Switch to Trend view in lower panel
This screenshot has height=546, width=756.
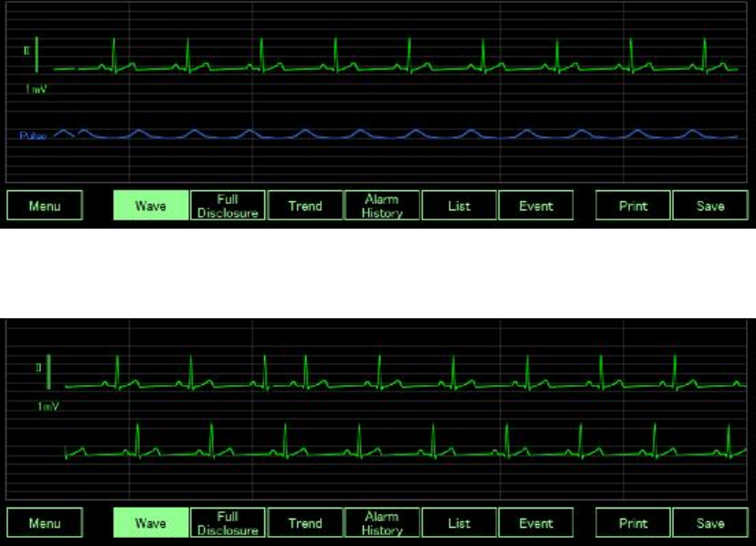pos(305,523)
